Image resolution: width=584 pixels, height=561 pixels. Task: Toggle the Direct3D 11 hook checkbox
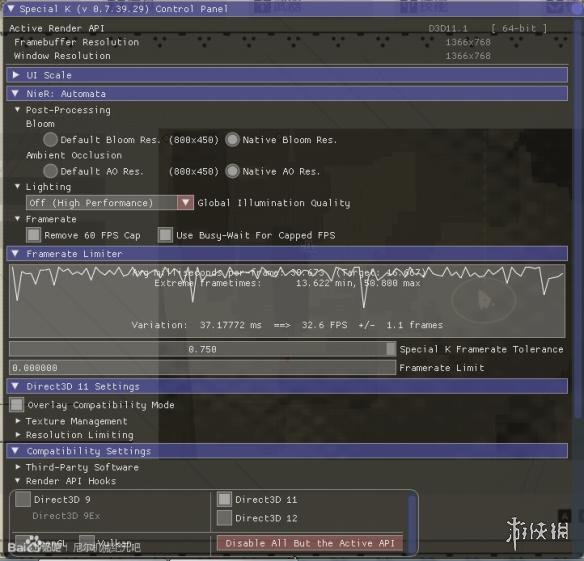pos(224,499)
